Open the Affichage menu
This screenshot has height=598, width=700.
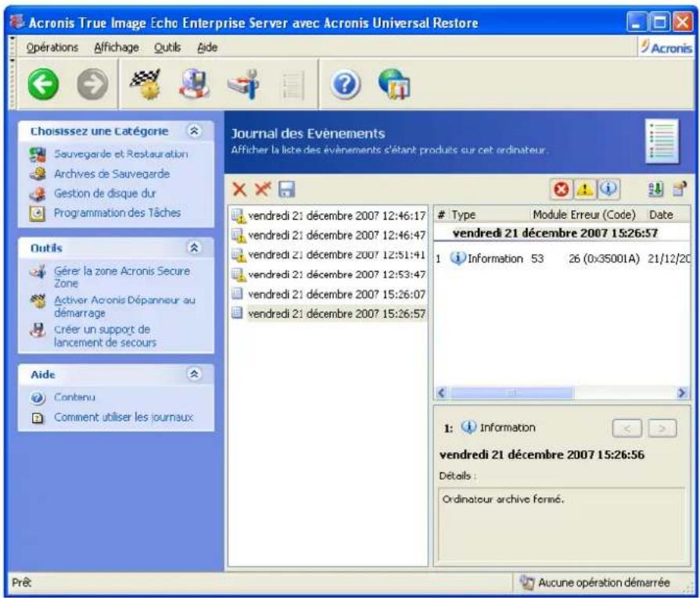tap(116, 48)
